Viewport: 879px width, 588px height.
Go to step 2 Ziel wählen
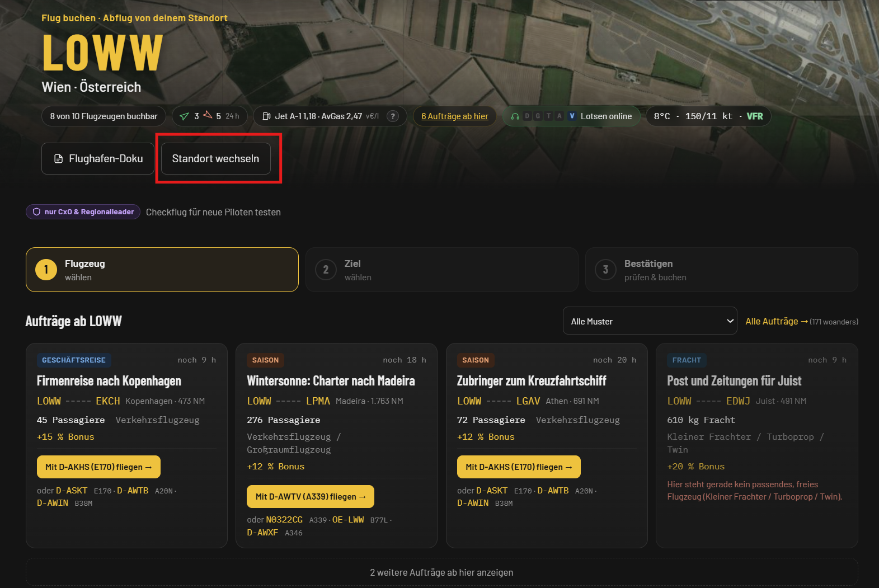pos(441,270)
